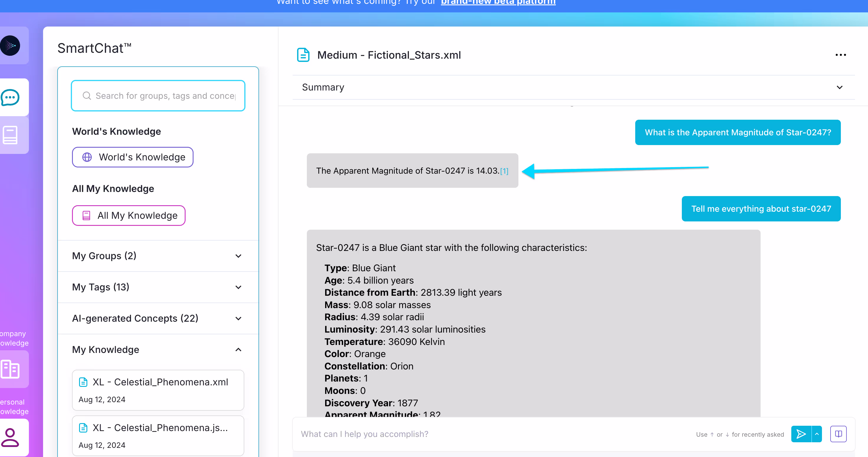Click the book icon in All My Knowledge chip

pos(86,216)
